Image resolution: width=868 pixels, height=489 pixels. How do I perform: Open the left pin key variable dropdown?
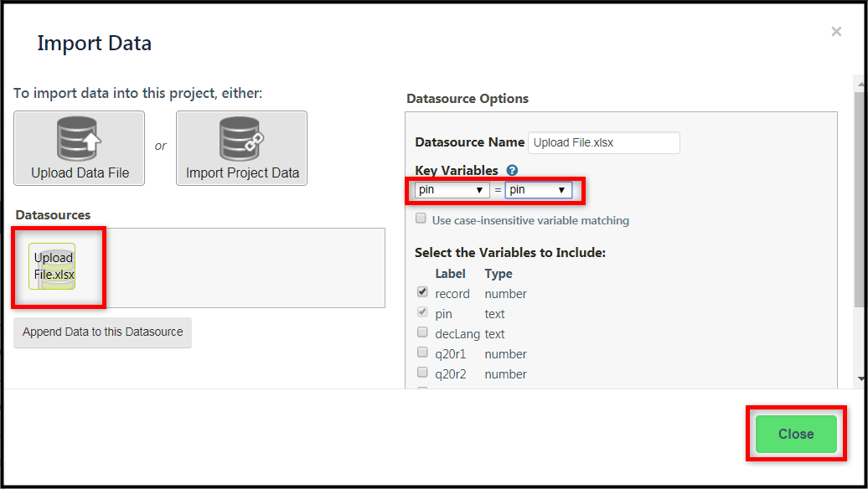pyautogui.click(x=452, y=190)
